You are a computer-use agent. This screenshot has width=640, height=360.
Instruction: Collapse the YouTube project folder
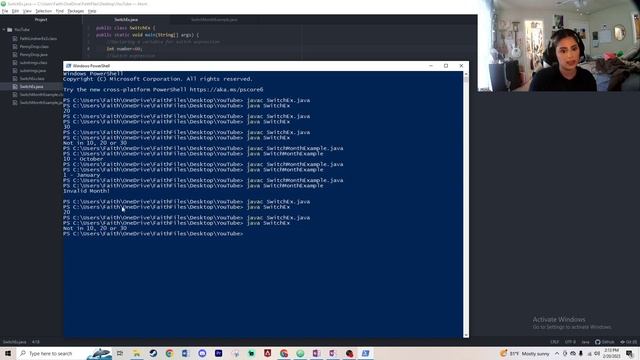click(4, 30)
